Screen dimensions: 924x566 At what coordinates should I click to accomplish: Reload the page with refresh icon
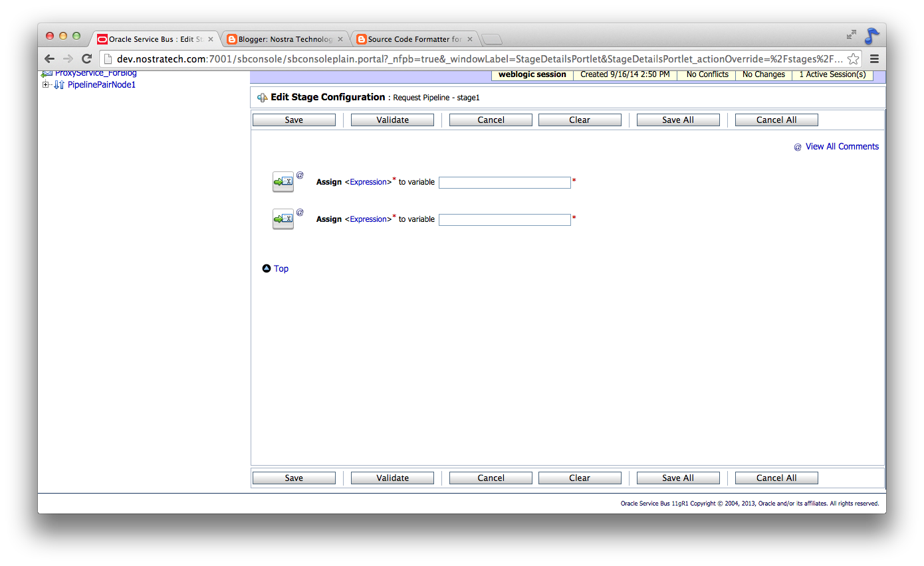click(86, 58)
